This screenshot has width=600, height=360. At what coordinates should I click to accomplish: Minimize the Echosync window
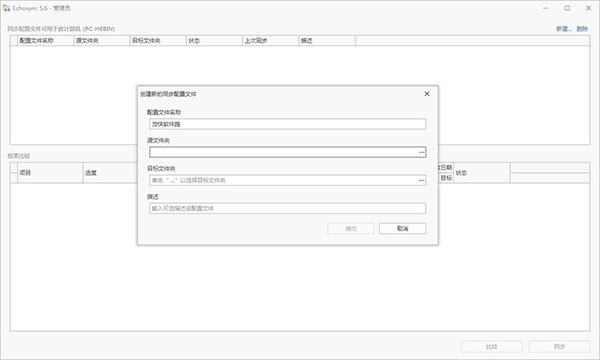pyautogui.click(x=546, y=8)
